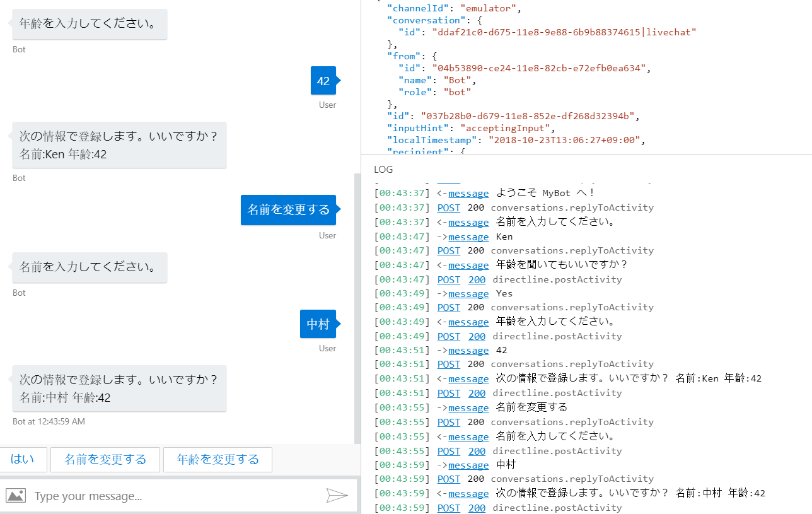Click the POST link at the bottom log entry
Image resolution: width=812 pixels, height=514 pixels.
click(x=448, y=508)
